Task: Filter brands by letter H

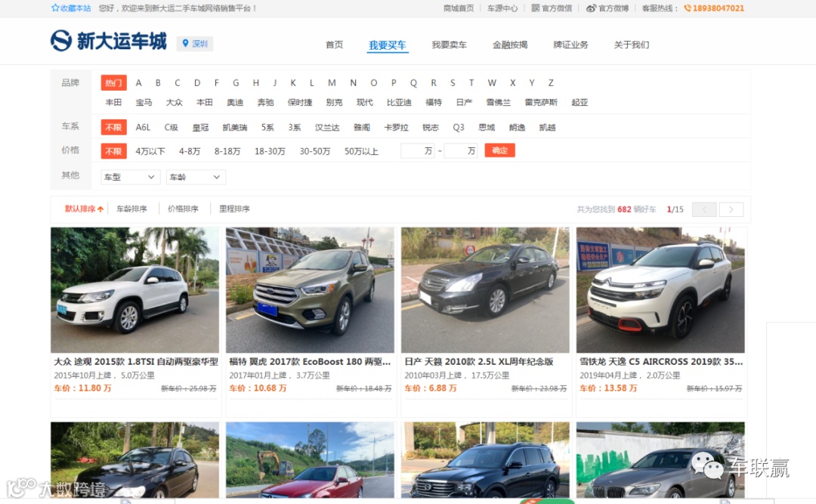Action: 255,83
